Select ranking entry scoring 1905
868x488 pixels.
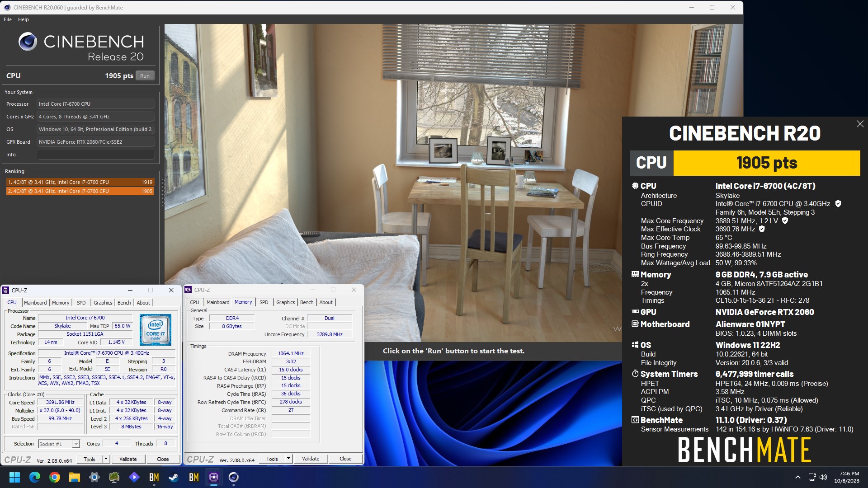pos(80,191)
